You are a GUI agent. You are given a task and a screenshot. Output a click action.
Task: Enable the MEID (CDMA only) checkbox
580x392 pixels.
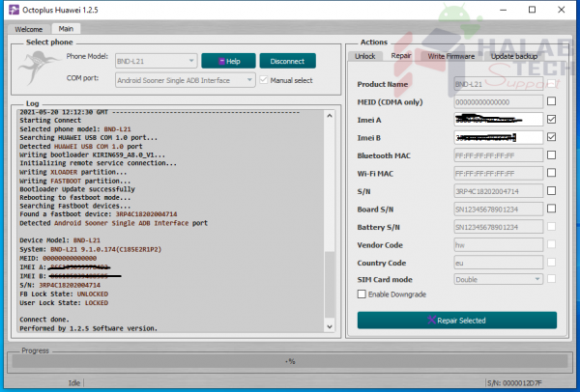tap(551, 101)
